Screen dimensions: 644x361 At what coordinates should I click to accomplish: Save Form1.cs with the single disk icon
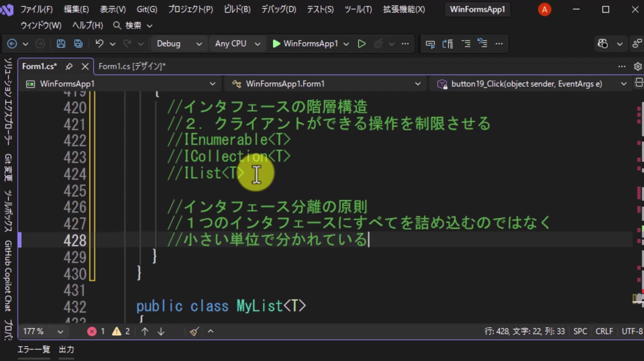[x=61, y=44]
